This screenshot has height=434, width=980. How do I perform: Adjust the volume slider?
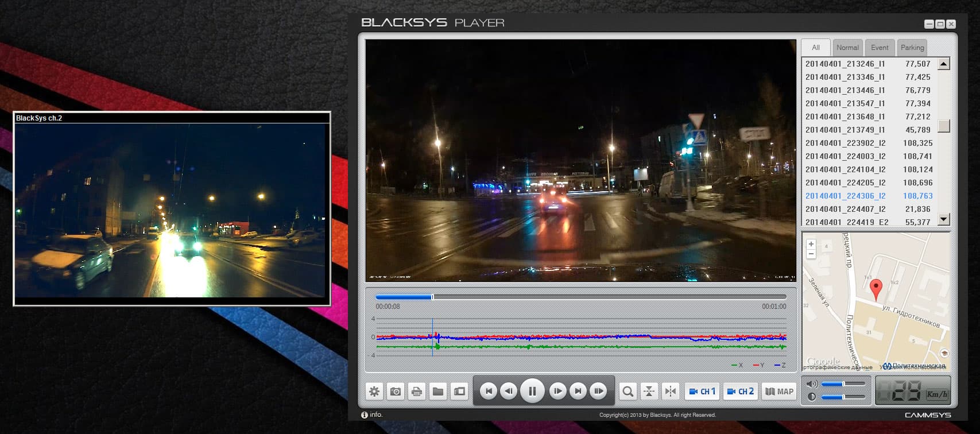click(x=843, y=383)
